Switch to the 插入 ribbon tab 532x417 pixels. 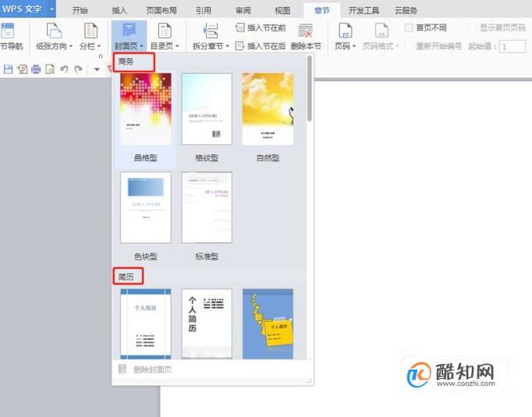(119, 10)
